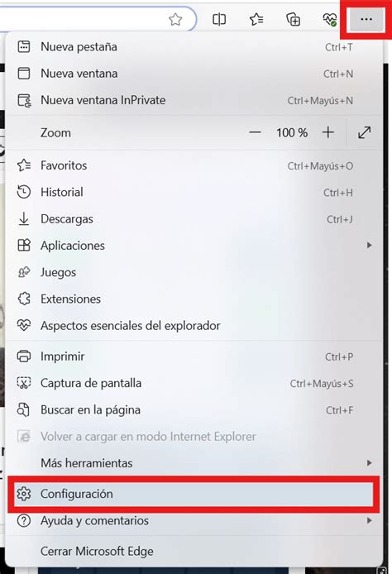
Task: Open the Favorites toolbar star-list icon
Action: coord(256,19)
